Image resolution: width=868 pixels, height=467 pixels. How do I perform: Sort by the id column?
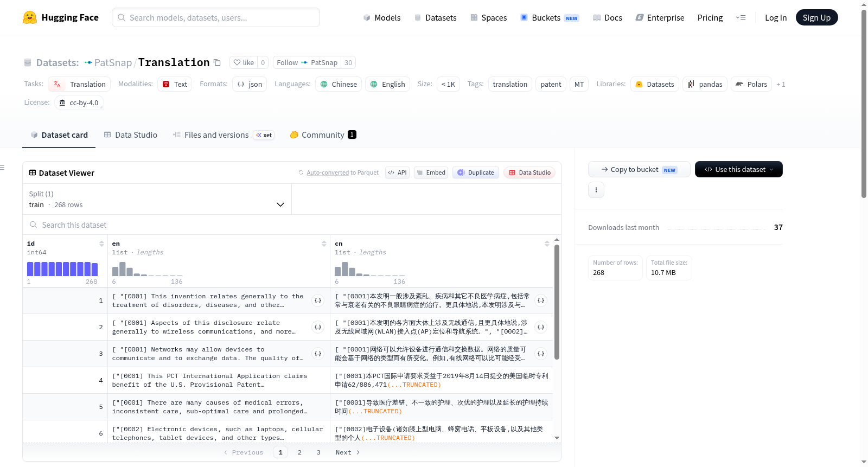pos(101,244)
